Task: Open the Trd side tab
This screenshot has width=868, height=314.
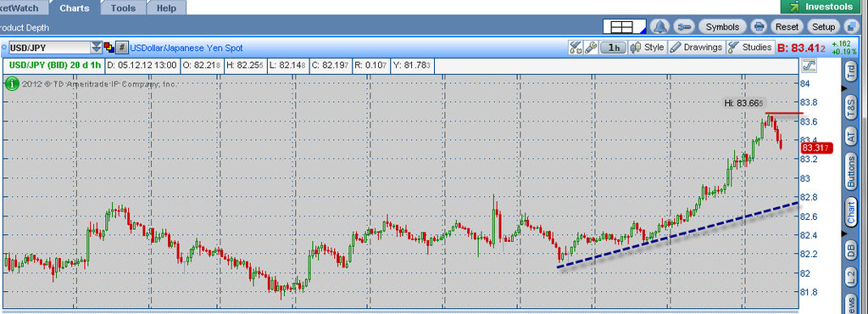Action: tap(850, 71)
